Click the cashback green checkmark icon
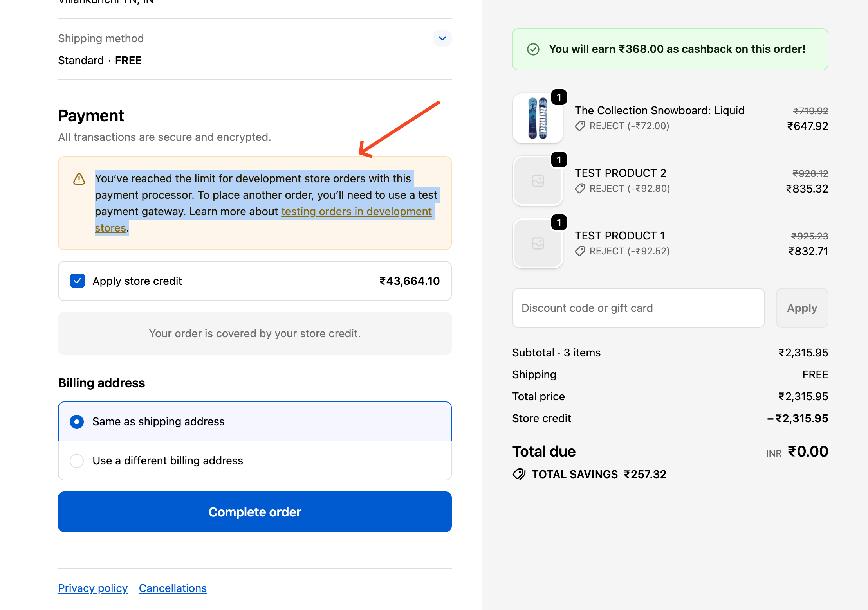 click(x=533, y=49)
